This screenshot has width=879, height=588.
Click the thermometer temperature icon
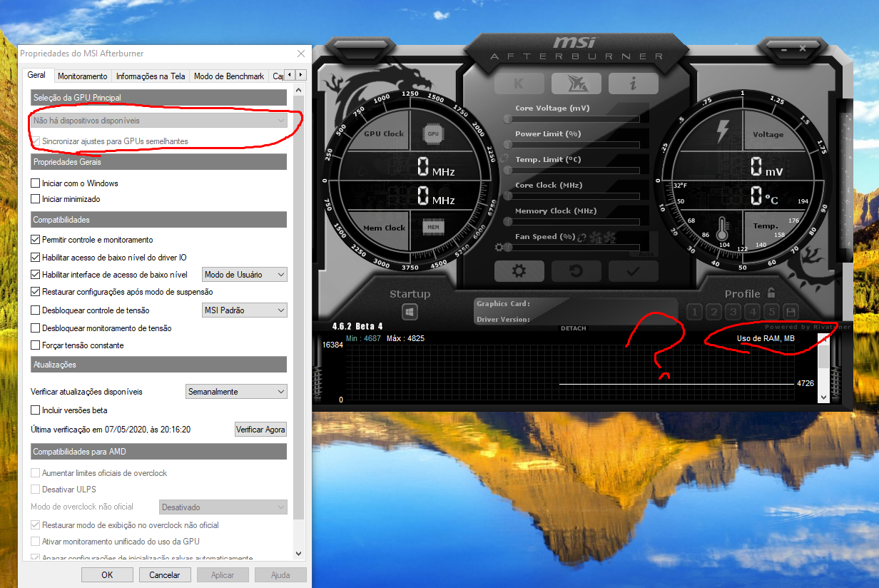722,228
